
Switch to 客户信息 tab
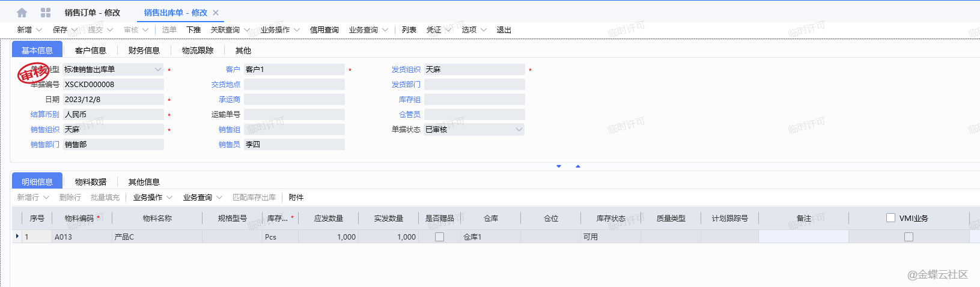[x=91, y=50]
